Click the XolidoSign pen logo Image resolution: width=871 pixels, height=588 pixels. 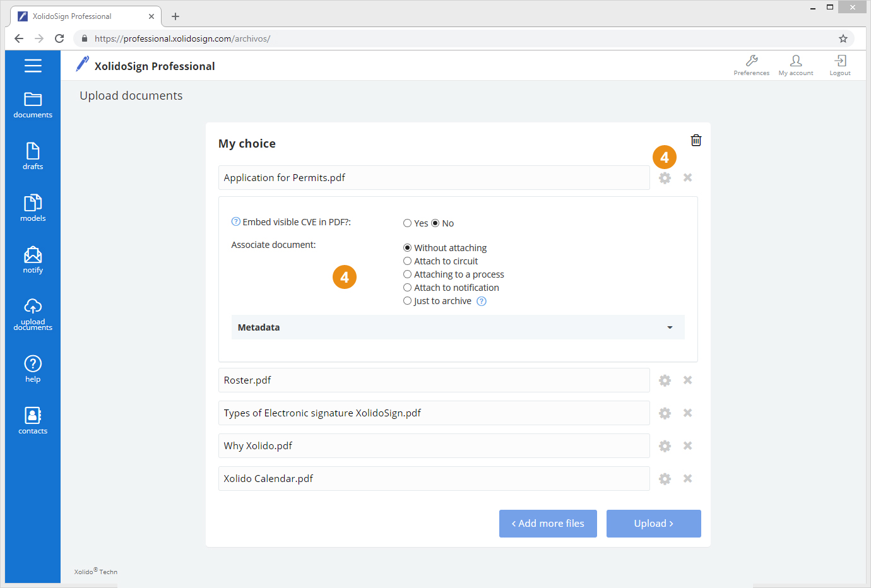click(83, 64)
